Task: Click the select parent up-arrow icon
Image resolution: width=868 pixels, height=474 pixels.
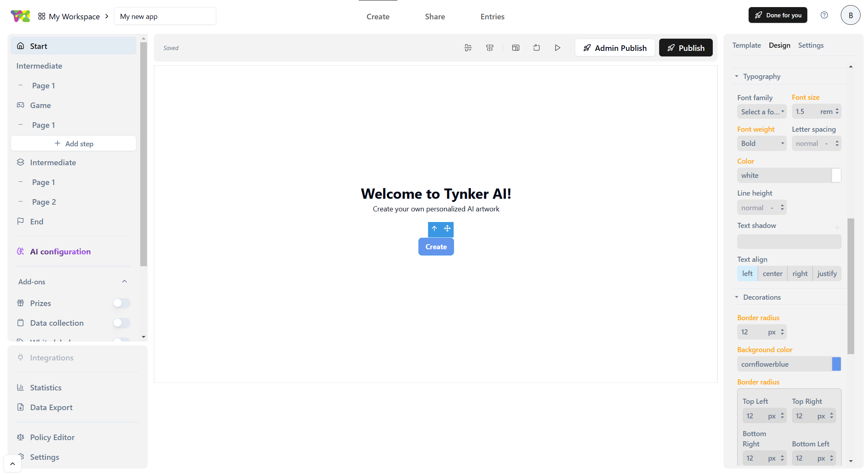Action: point(434,229)
